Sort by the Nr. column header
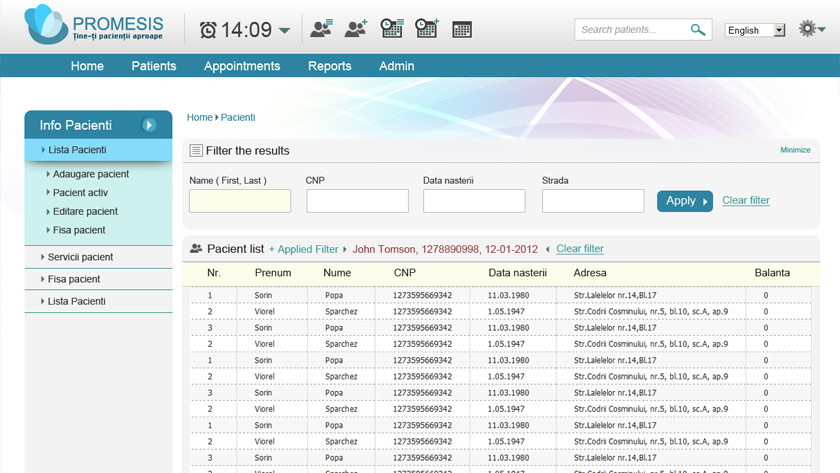 [x=214, y=273]
